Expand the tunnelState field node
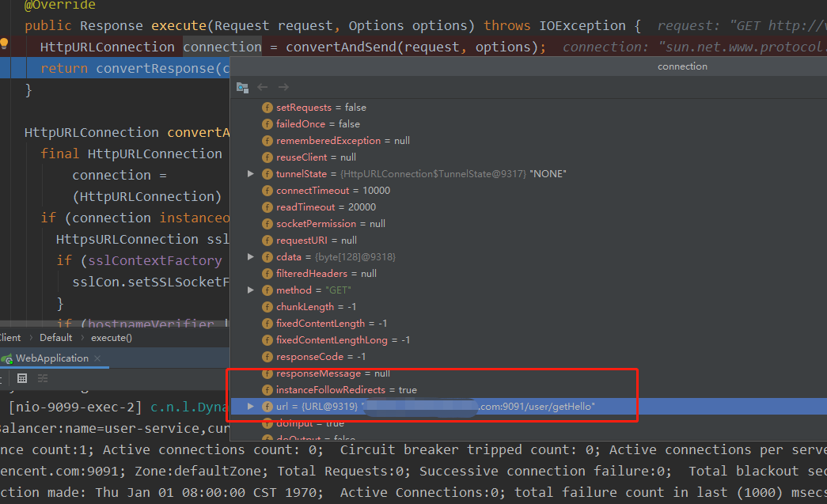Image resolution: width=827 pixels, height=504 pixels. pos(251,173)
